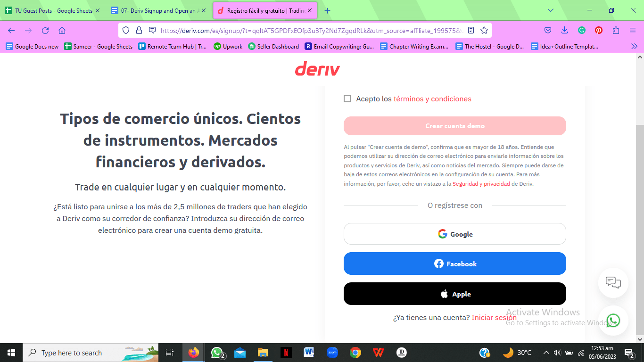Open the site permissions icon in address bar
Image resolution: width=644 pixels, height=362 pixels.
click(x=152, y=30)
